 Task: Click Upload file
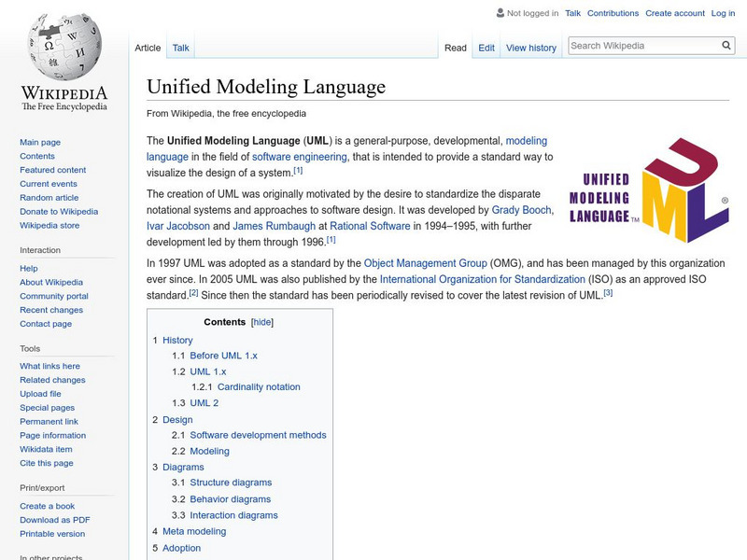[40, 394]
